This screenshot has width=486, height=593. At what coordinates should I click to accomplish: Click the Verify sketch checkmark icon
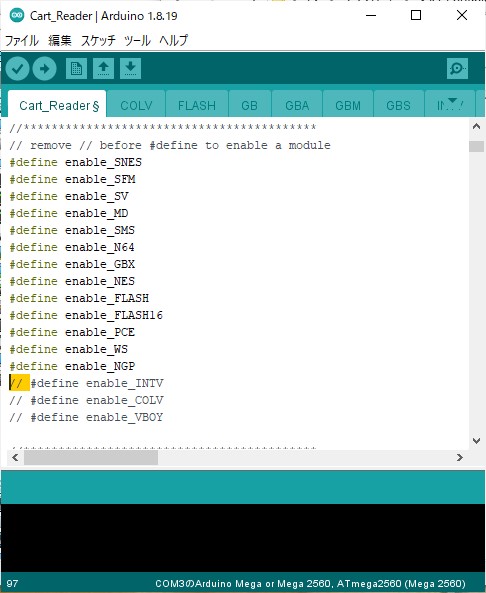click(x=17, y=69)
